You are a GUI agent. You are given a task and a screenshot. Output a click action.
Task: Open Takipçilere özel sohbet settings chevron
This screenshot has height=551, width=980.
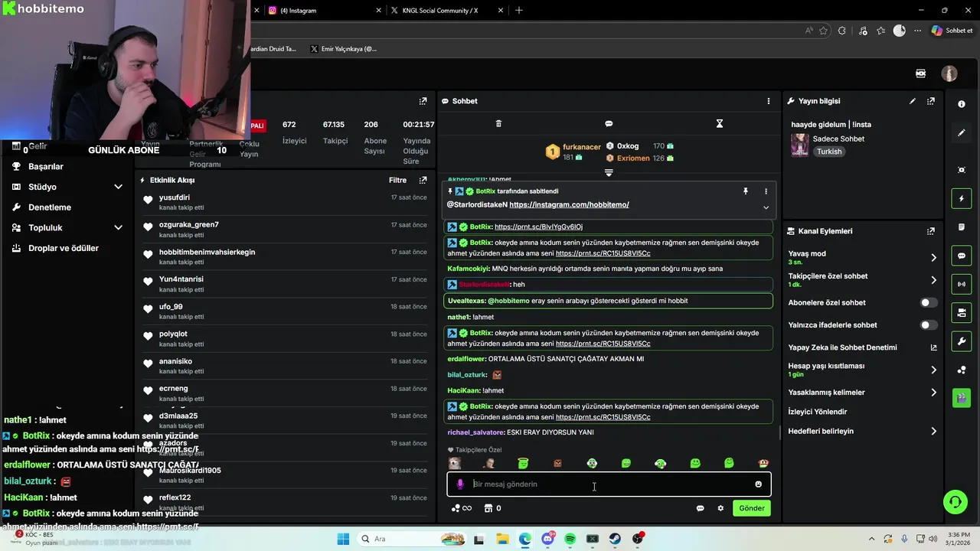(x=933, y=280)
